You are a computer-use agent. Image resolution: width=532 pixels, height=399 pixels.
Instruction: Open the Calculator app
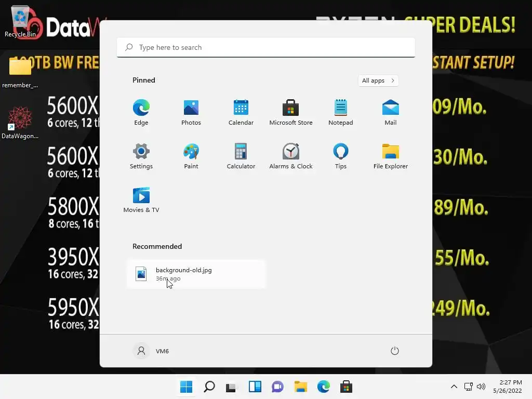(241, 156)
